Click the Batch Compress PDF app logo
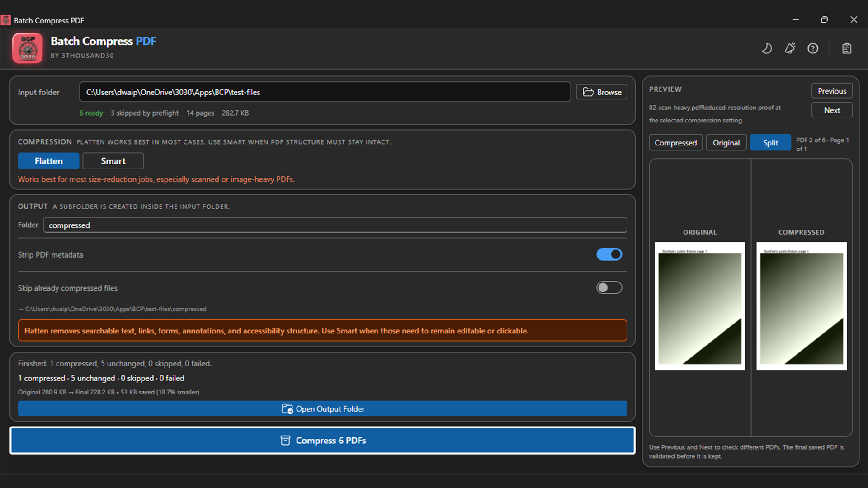 (x=28, y=48)
